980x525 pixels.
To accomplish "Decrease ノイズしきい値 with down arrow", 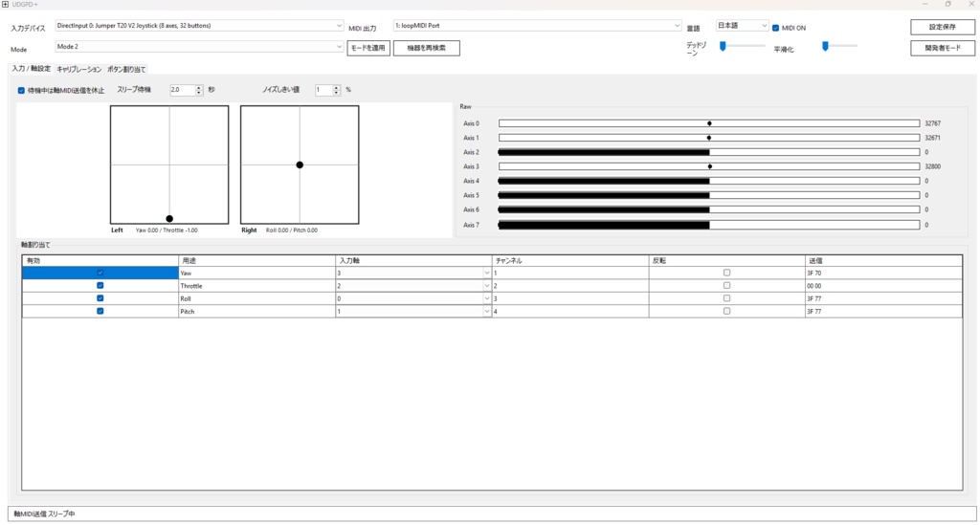I will 336,93.
